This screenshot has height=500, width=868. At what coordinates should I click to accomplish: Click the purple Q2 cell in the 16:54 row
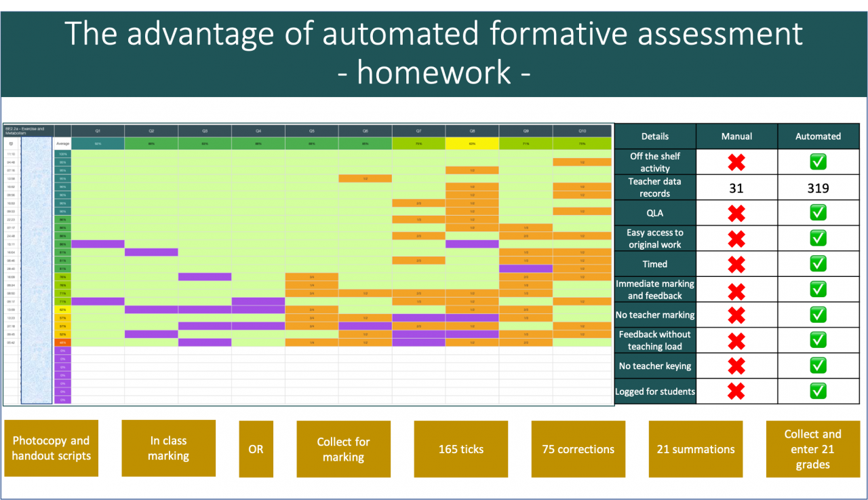(x=151, y=252)
